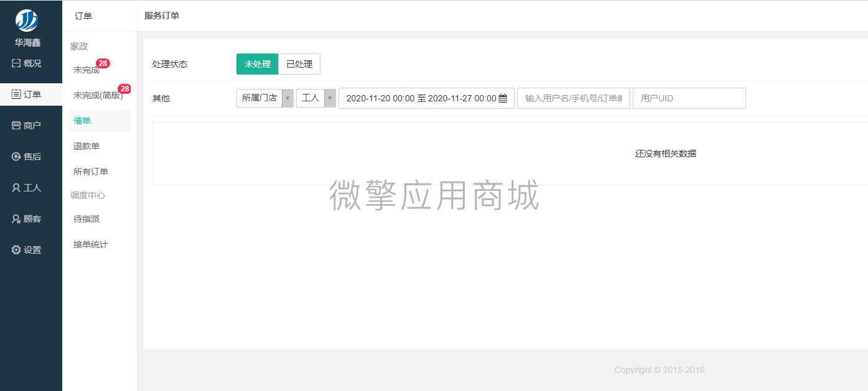Click the 工人 worker icon in sidebar
Viewport: 868px width, 391px height.
(16, 188)
